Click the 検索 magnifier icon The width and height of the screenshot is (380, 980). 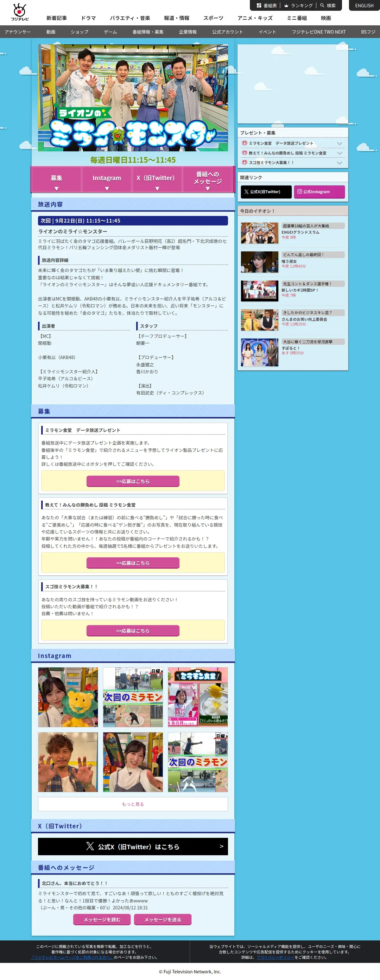322,6
